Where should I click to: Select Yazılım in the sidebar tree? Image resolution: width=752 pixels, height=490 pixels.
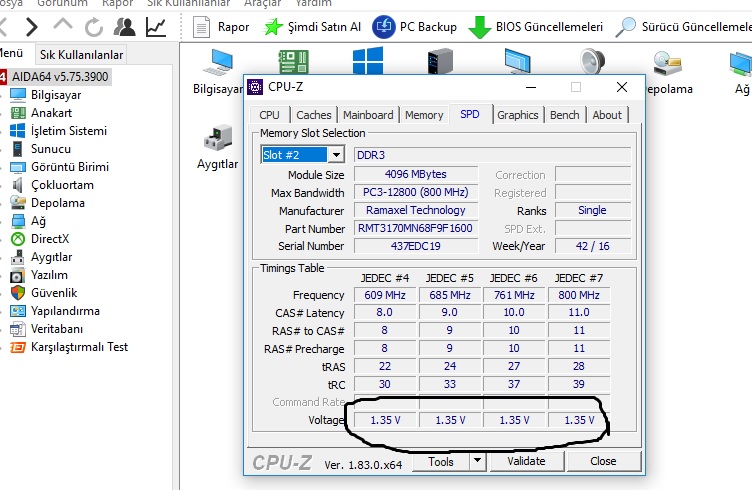pyautogui.click(x=49, y=275)
